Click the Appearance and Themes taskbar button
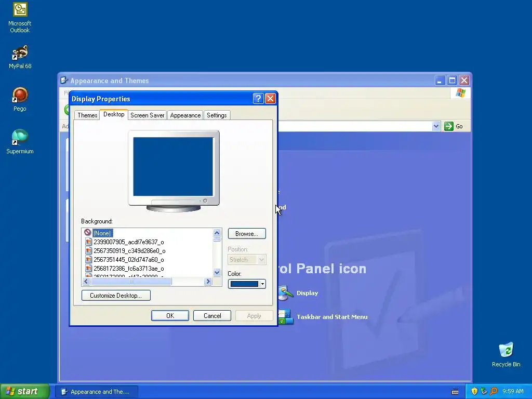The height and width of the screenshot is (399, 532). [x=97, y=392]
